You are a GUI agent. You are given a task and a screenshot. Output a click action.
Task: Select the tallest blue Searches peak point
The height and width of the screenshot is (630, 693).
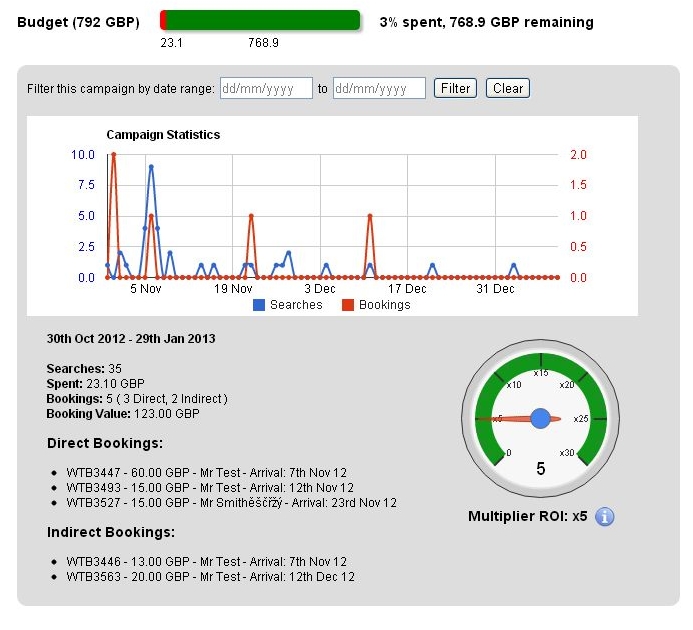coord(151,167)
